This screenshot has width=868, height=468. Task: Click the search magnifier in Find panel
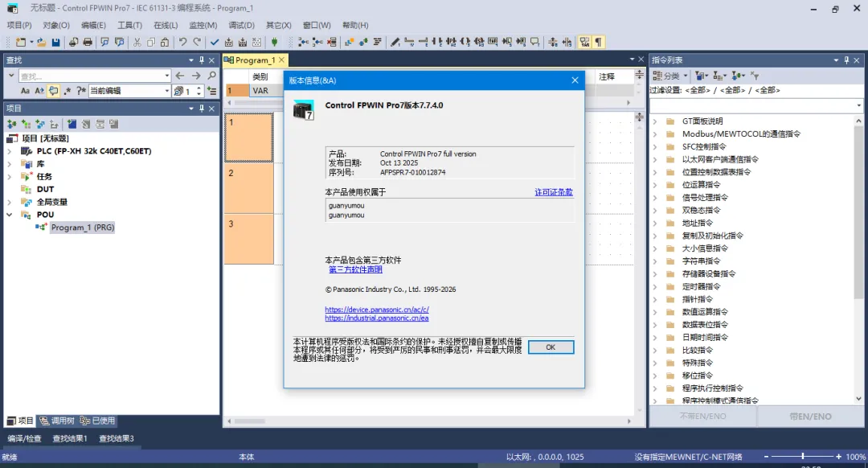[211, 76]
